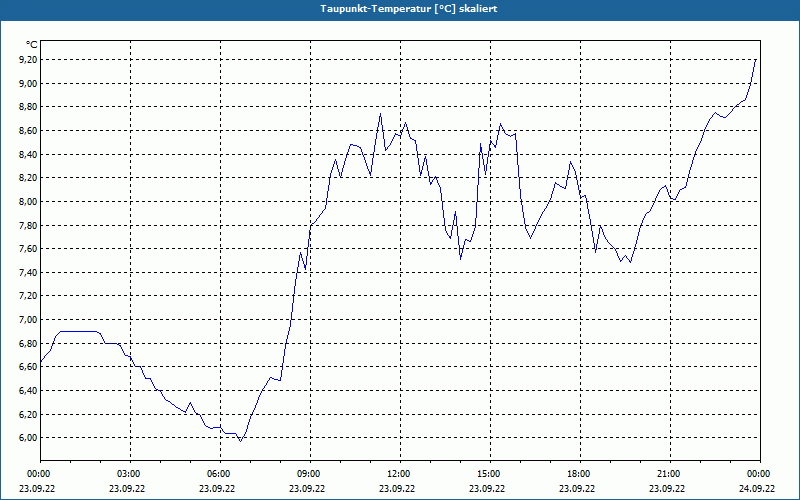Click the y-axis value '6,40'
The height and width of the screenshot is (500, 800).
(29, 390)
